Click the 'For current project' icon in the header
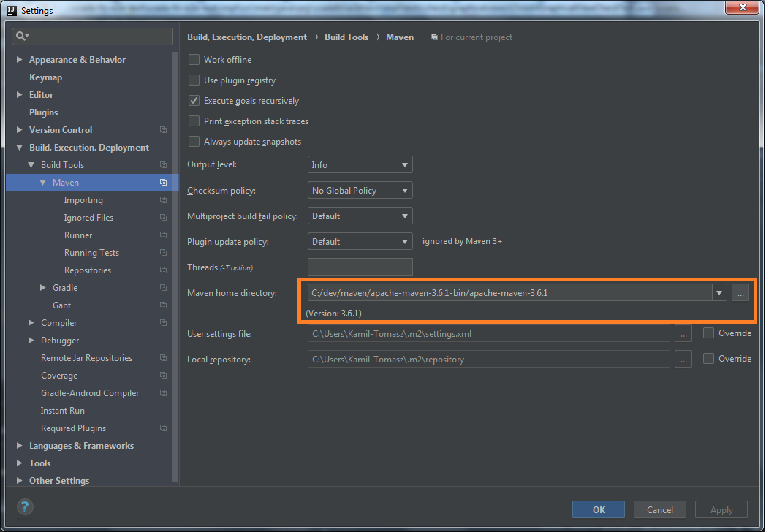Image resolution: width=766 pixels, height=532 pixels. point(433,37)
